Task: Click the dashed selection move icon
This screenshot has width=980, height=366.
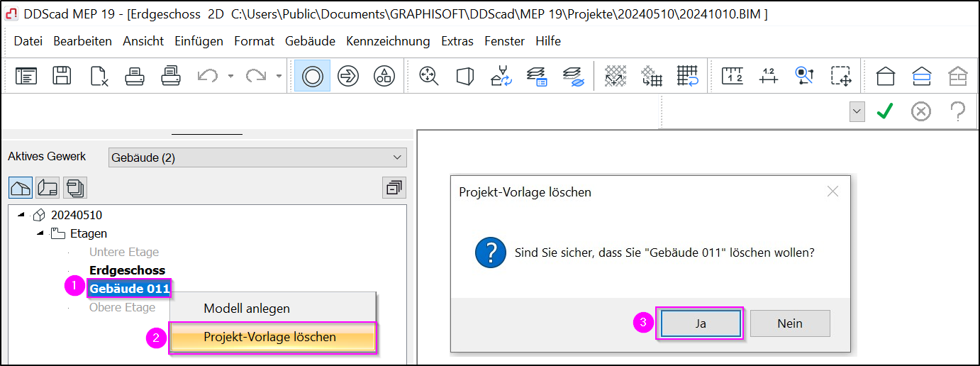Action: [x=841, y=76]
